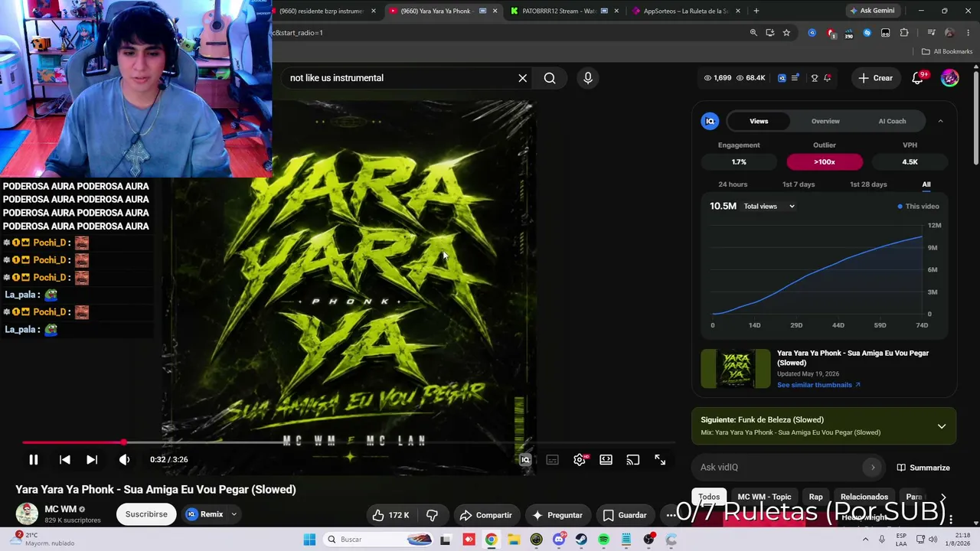Screen dimensions: 980x551
Task: Open Spotify from the taskbar
Action: [604, 540]
